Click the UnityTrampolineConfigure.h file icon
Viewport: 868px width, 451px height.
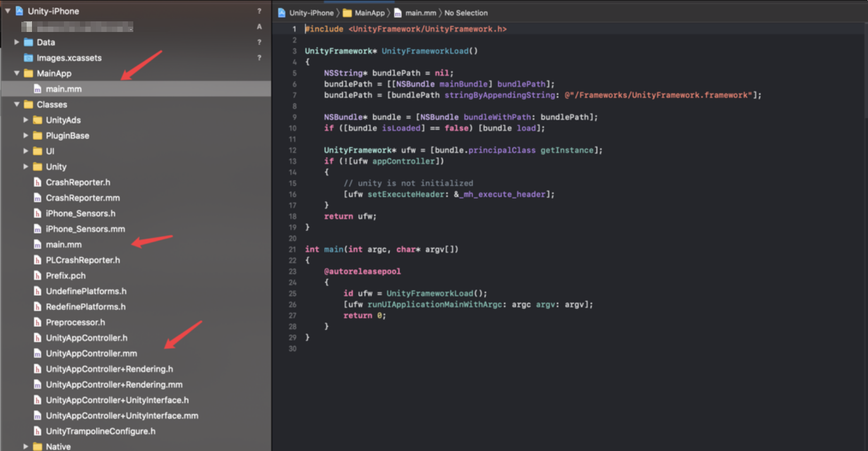click(x=37, y=431)
